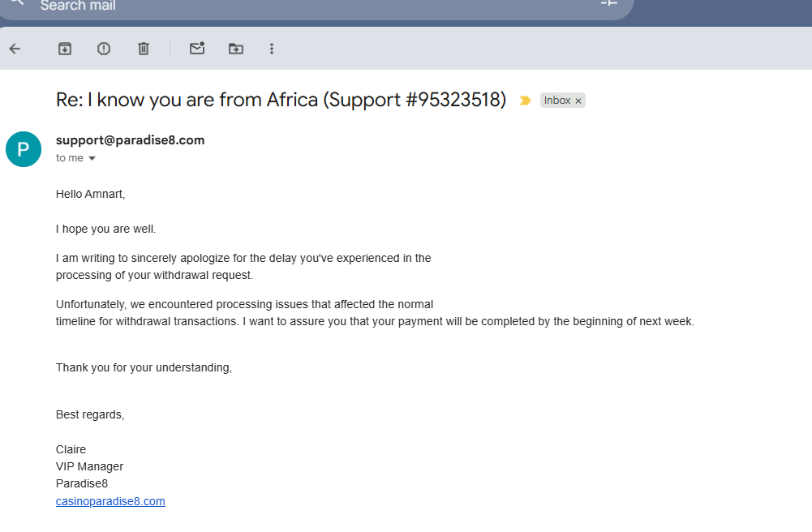
Task: Remove the Inbox label with its x
Action: pos(578,101)
